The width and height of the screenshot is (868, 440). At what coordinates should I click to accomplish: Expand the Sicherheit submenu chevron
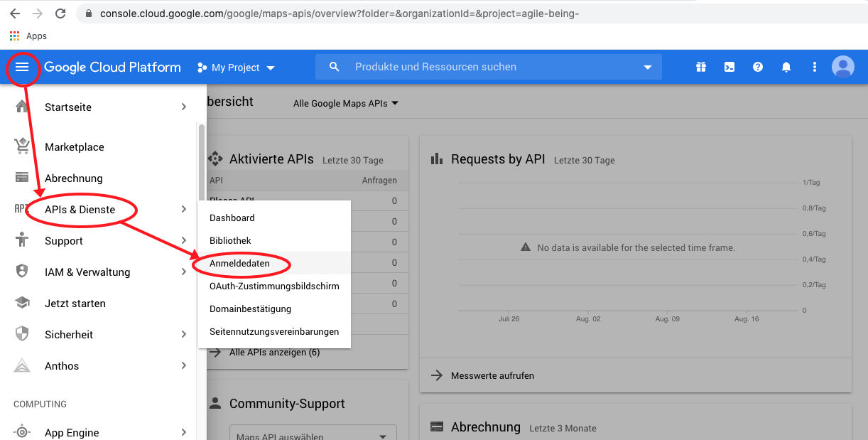click(183, 334)
